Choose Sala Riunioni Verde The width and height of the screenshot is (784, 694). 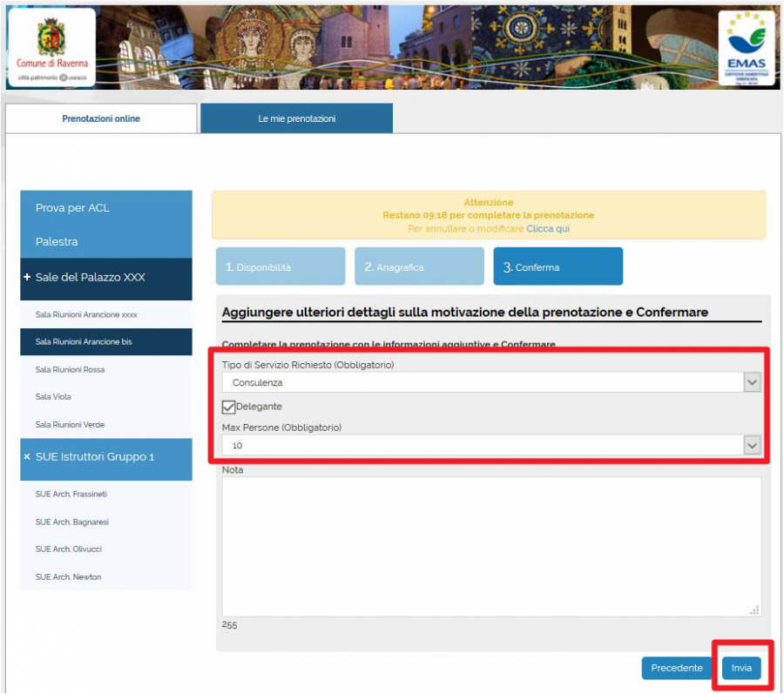point(106,425)
